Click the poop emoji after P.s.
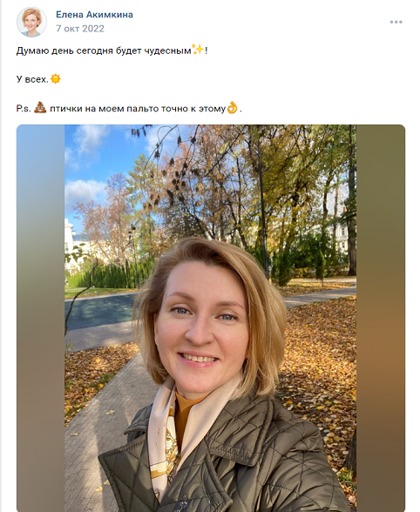The image size is (420, 512). (40, 107)
